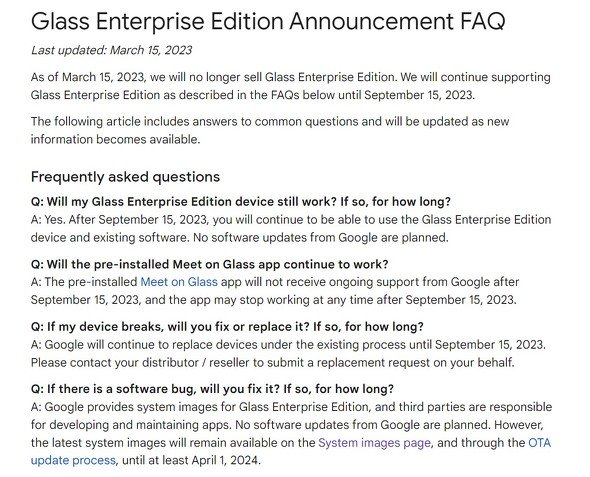
Task: Click the question about software bug fixes
Action: click(212, 389)
